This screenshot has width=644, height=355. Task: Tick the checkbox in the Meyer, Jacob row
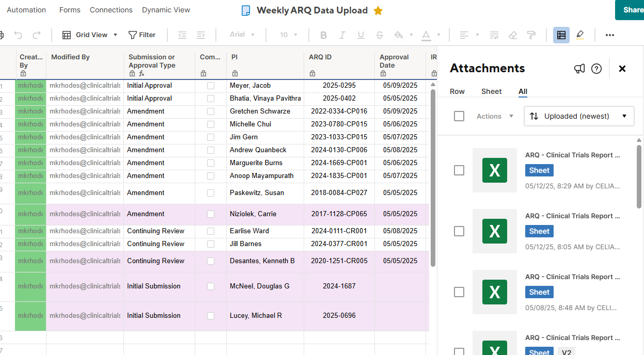[x=211, y=86]
